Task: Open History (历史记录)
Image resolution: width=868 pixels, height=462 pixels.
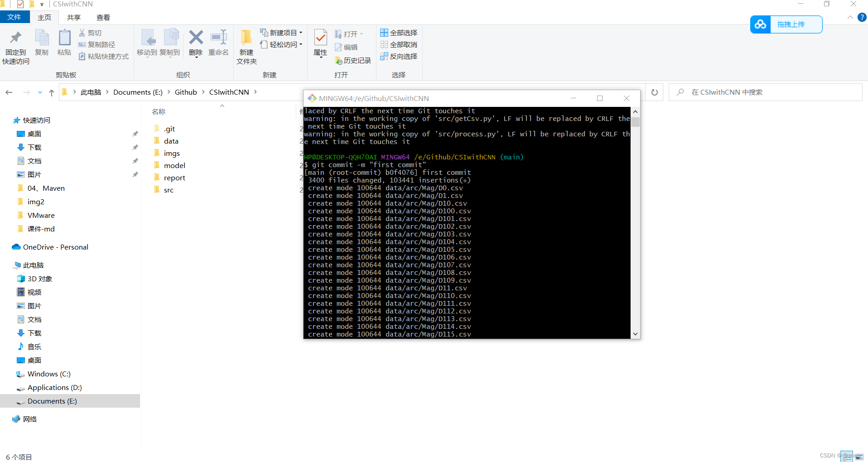Action: 353,61
